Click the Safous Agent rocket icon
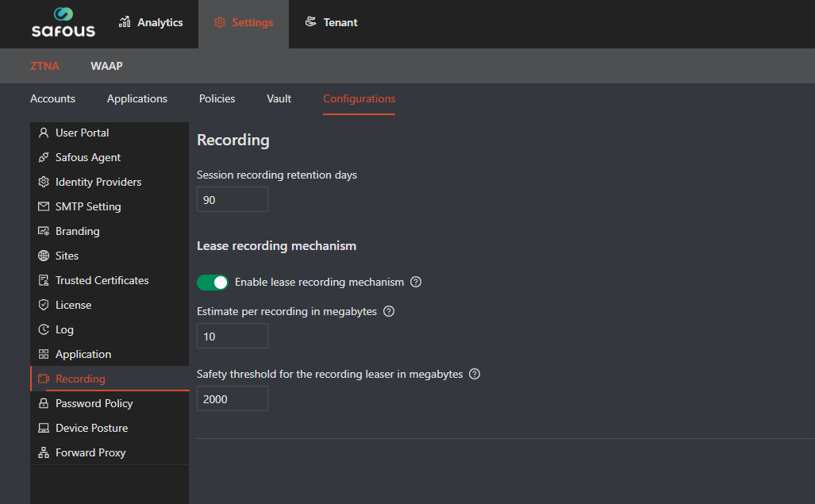The image size is (815, 504). coord(44,158)
